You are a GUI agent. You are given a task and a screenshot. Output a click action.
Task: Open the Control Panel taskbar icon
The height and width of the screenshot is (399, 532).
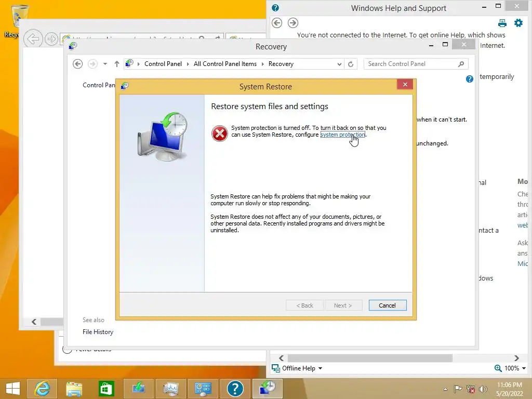point(203,389)
